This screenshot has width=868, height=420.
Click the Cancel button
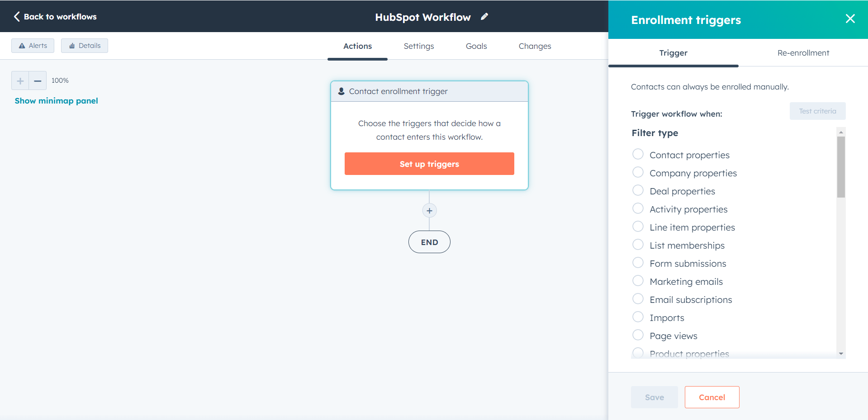click(x=712, y=397)
